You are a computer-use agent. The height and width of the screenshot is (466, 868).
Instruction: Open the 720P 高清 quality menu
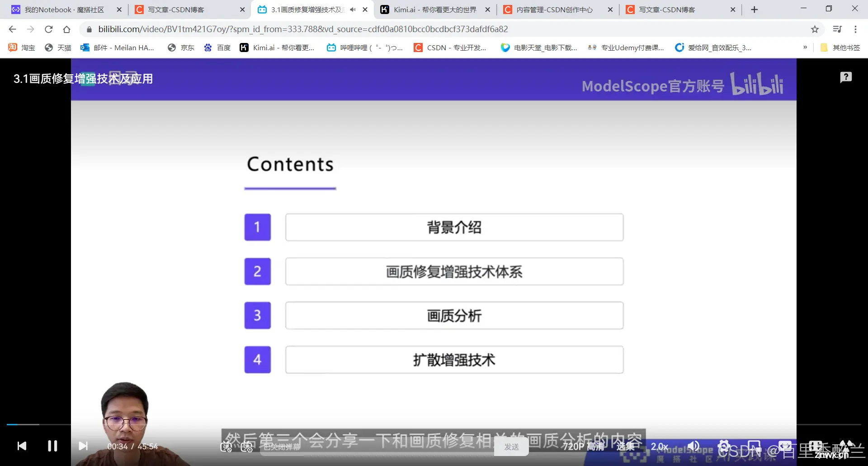click(x=583, y=447)
